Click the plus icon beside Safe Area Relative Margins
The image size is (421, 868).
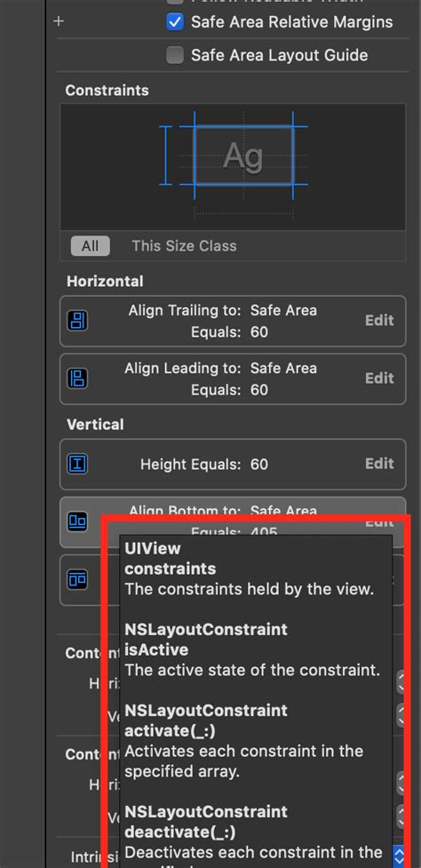click(59, 21)
